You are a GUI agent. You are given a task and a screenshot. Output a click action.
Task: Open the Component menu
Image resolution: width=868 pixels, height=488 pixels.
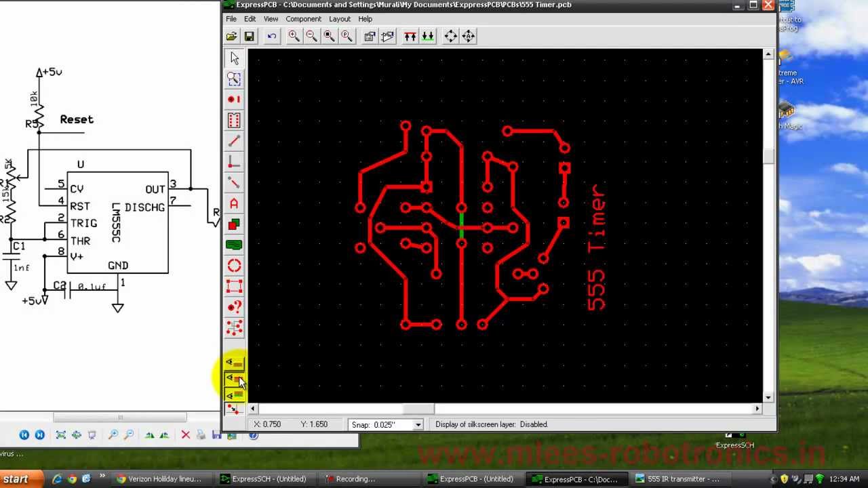tap(303, 18)
